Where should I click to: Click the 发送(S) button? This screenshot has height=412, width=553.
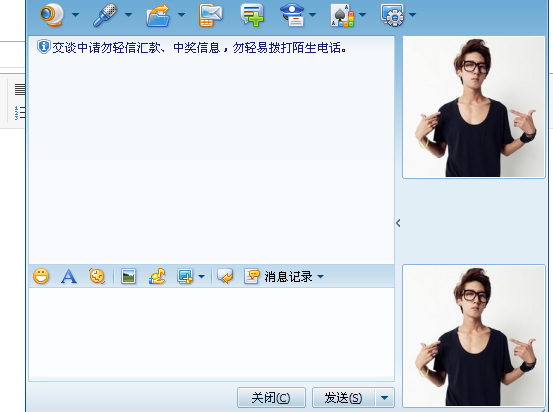(x=343, y=398)
